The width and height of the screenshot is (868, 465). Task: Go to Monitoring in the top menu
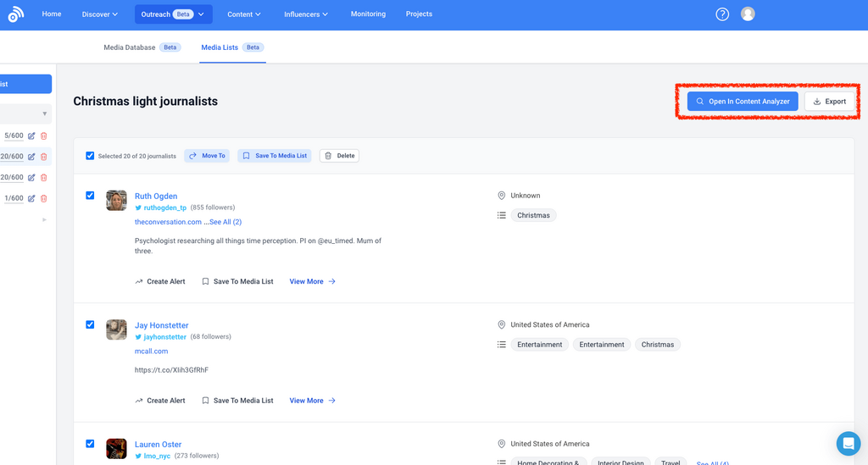(368, 14)
